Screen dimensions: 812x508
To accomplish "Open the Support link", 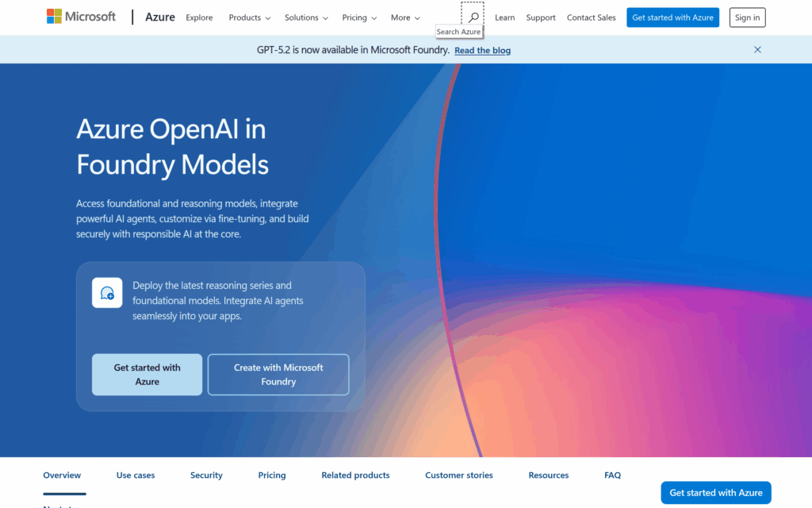I will pos(541,17).
